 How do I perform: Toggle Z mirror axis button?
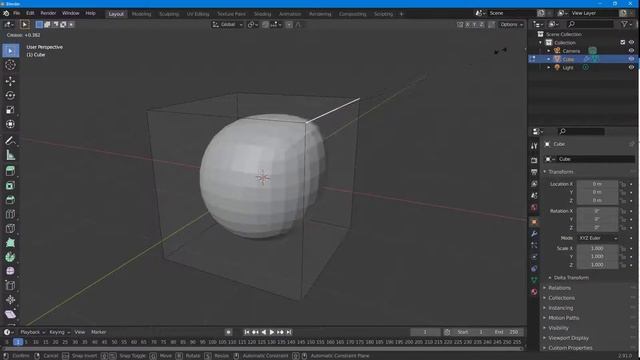click(482, 24)
